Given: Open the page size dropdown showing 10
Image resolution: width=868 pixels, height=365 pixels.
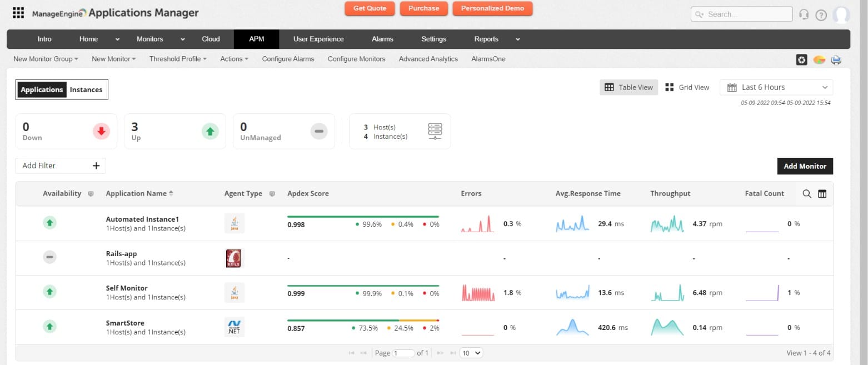Looking at the screenshot, I should (x=471, y=353).
